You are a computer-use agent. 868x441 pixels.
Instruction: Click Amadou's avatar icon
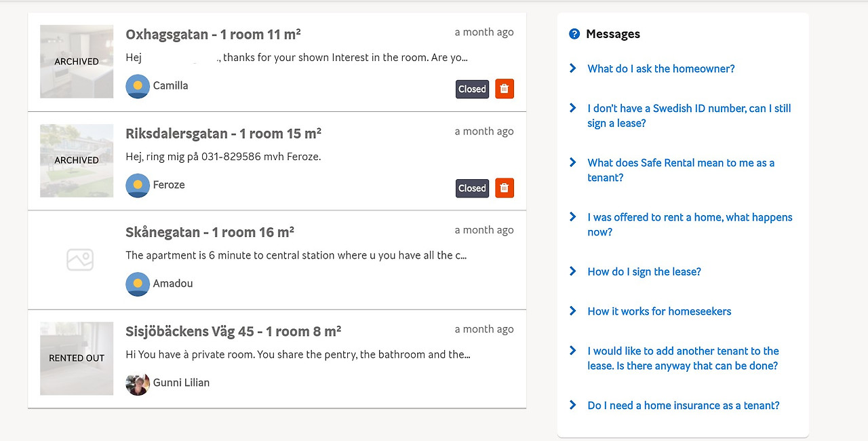[138, 284]
